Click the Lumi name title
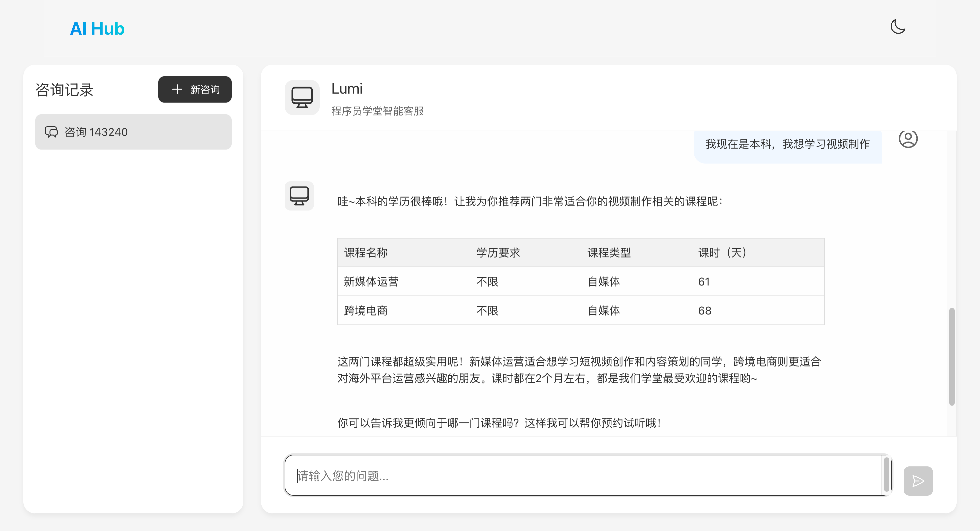The height and width of the screenshot is (531, 980). coord(347,89)
